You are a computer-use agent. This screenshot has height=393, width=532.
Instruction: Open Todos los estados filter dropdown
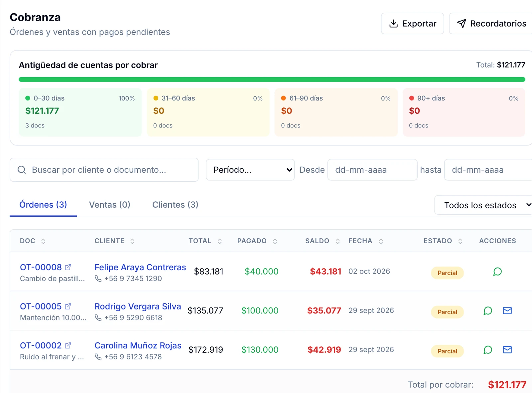pyautogui.click(x=484, y=205)
